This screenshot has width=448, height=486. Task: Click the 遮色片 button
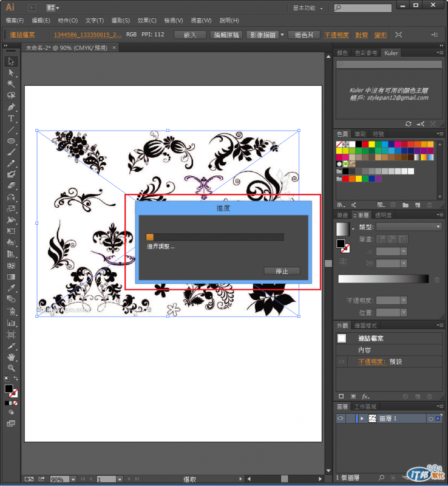pos(304,35)
